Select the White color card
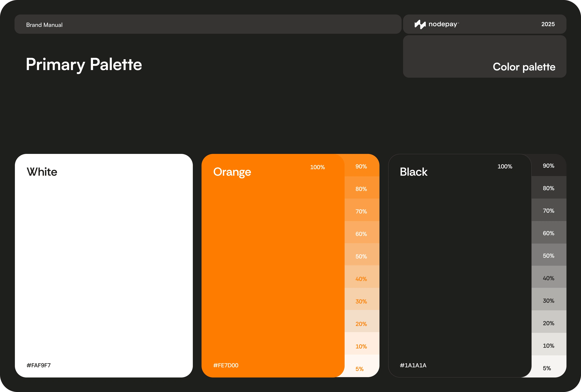 [x=104, y=265]
